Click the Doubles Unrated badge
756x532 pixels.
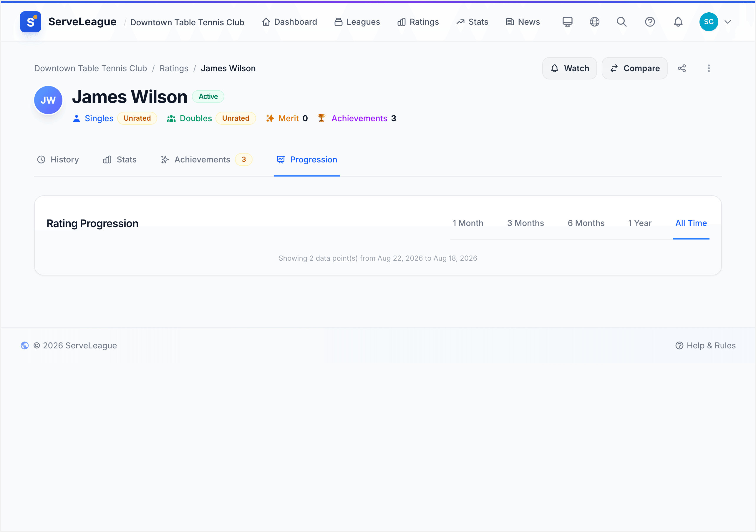(236, 118)
